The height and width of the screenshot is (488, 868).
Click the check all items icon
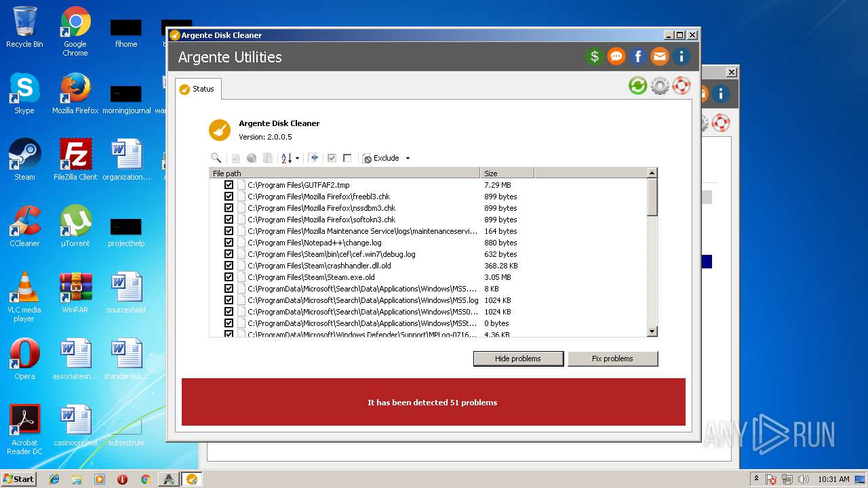tap(332, 158)
